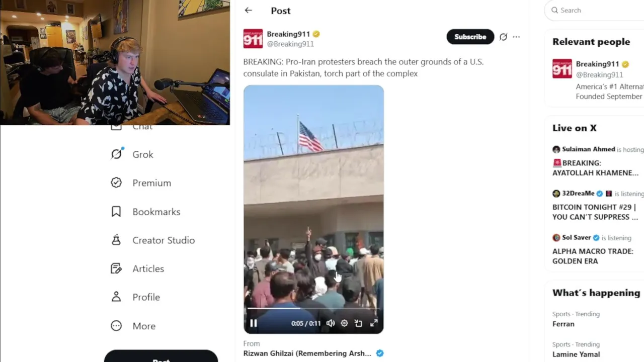Pause the video playback
The image size is (644, 362).
click(x=254, y=323)
